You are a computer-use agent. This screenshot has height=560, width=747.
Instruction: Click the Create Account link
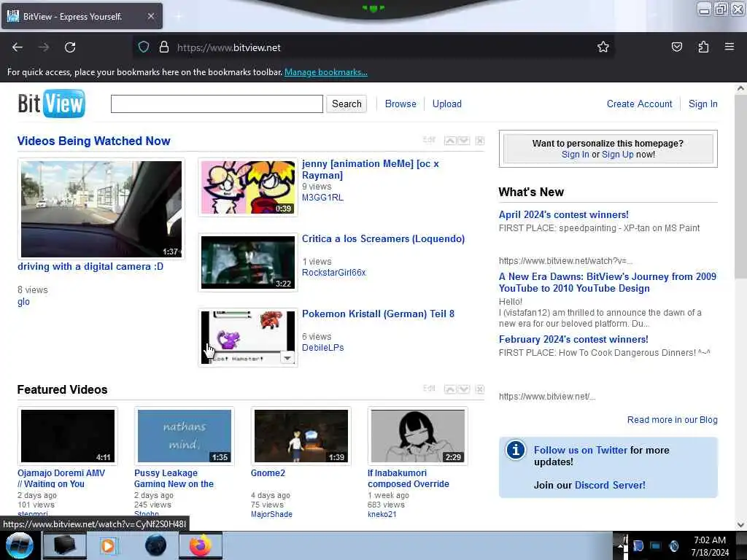[x=639, y=104]
